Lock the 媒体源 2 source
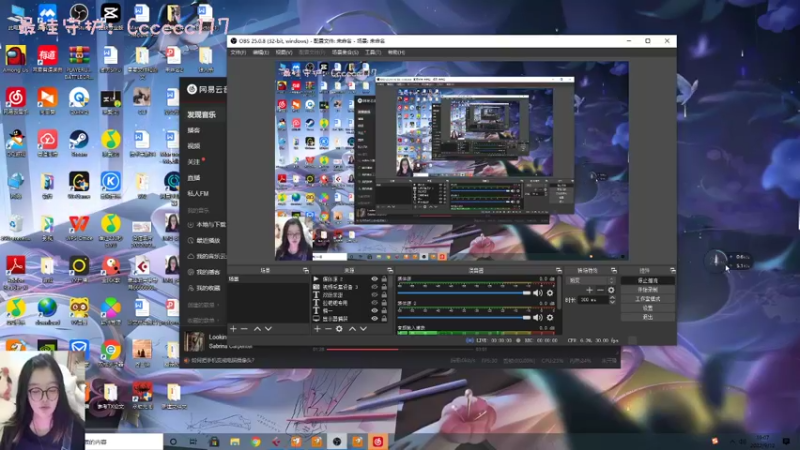 384,279
